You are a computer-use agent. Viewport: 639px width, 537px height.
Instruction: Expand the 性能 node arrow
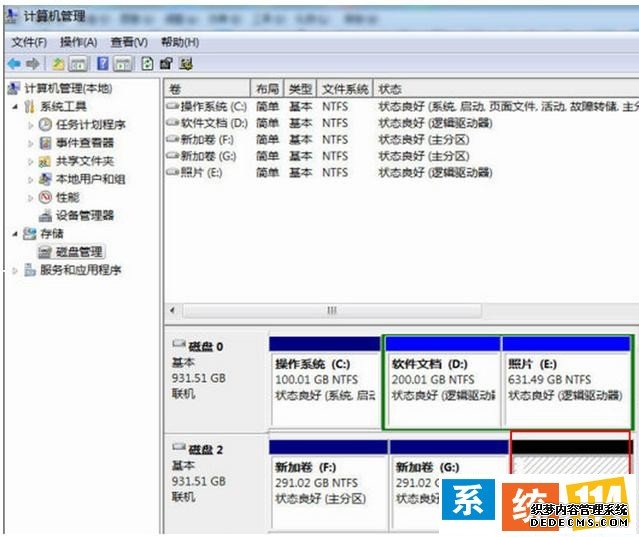31,198
